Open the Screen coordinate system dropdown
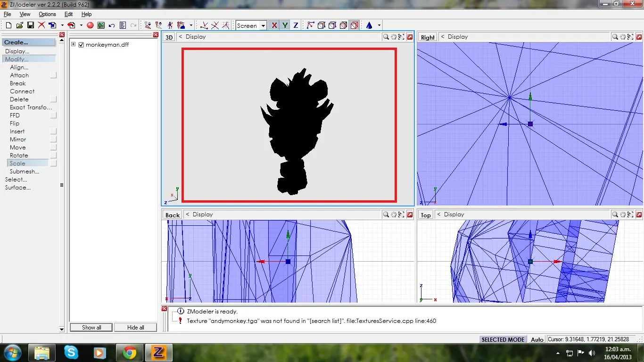644x362 pixels. click(263, 25)
